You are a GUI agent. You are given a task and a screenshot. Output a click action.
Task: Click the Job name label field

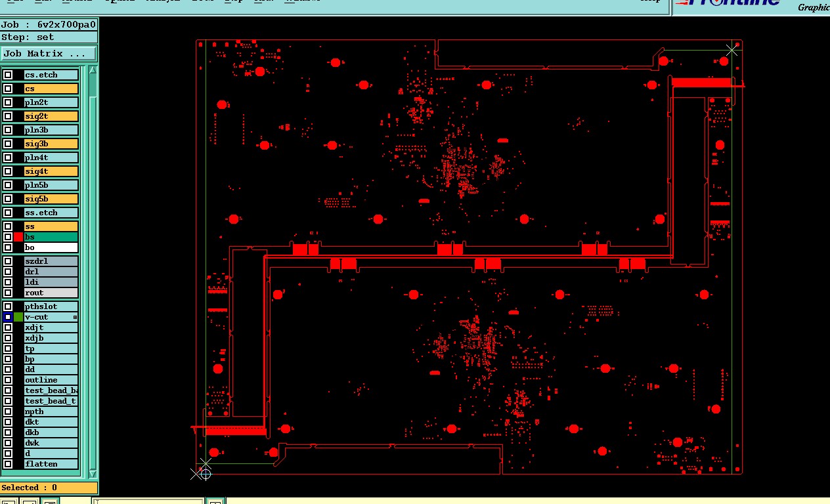[49, 25]
